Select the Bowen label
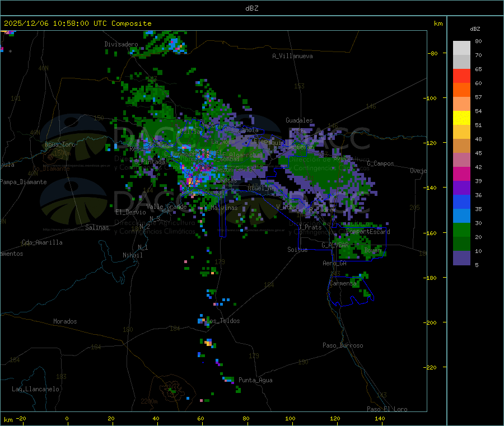Viewport: 504px width, 426px height. pos(373,250)
